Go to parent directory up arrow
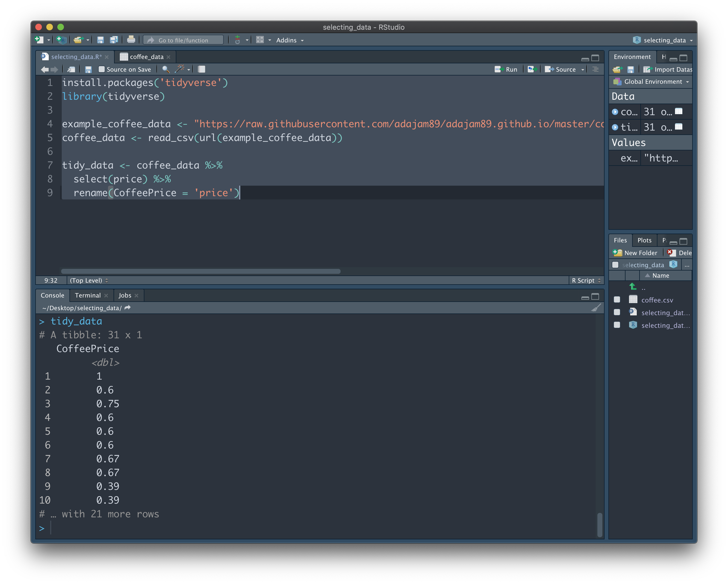The image size is (728, 584). (633, 286)
